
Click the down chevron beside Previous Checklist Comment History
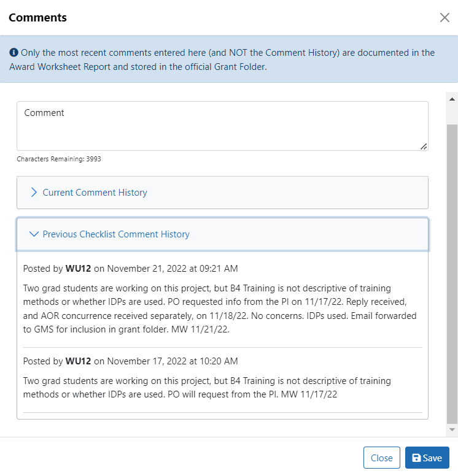point(34,234)
